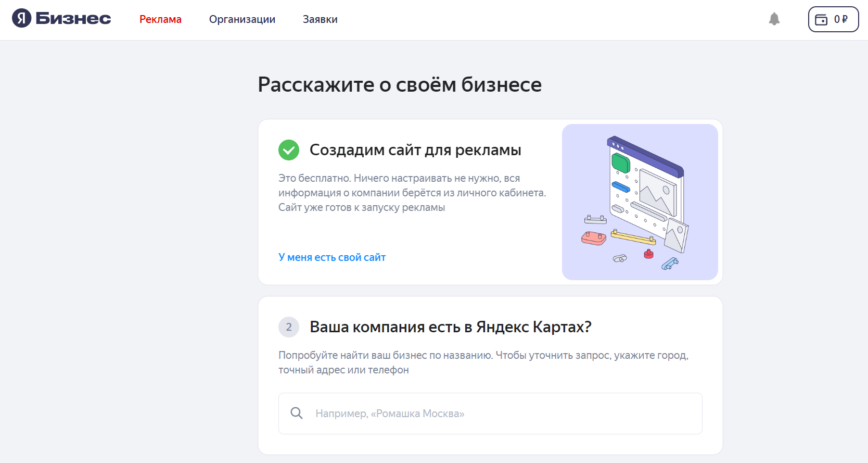This screenshot has height=463, width=868.
Task: Click the "Расскажите о своём бизнесе" page title
Action: point(400,84)
